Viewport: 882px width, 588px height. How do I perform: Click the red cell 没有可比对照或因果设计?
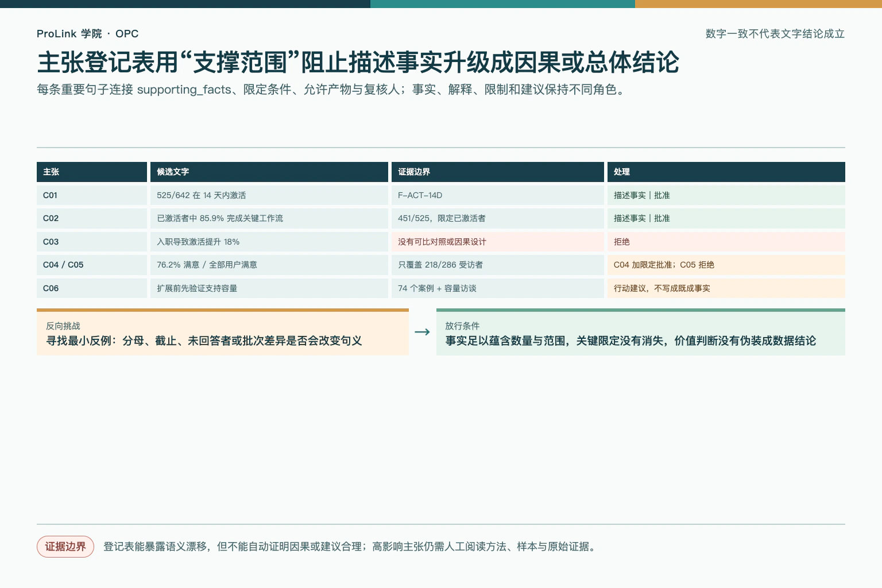click(498, 242)
